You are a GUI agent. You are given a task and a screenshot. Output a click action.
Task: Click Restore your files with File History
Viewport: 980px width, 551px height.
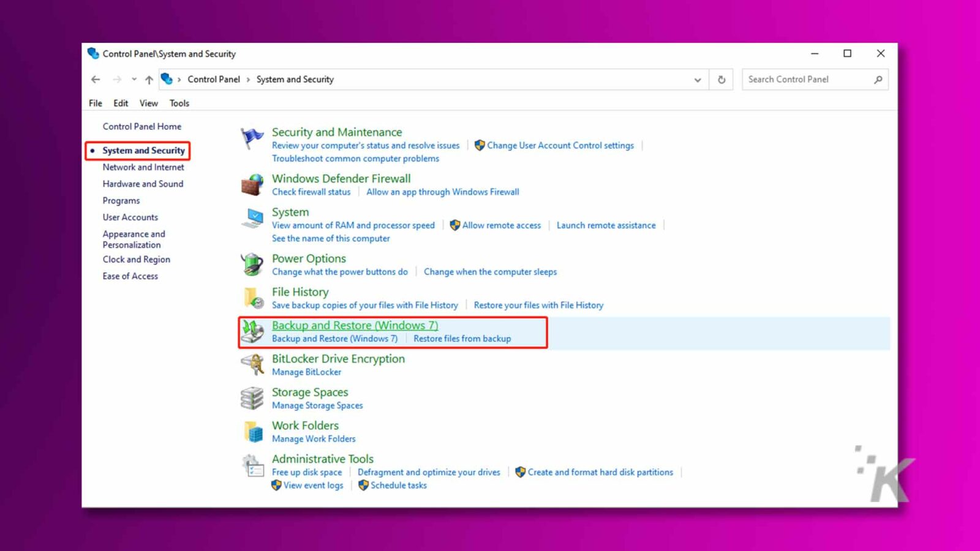click(538, 305)
